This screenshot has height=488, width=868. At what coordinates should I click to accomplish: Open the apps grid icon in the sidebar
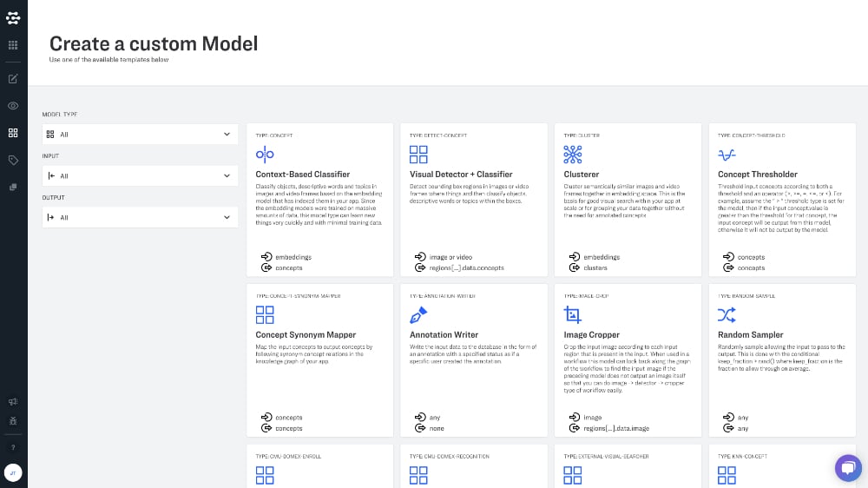pos(13,45)
